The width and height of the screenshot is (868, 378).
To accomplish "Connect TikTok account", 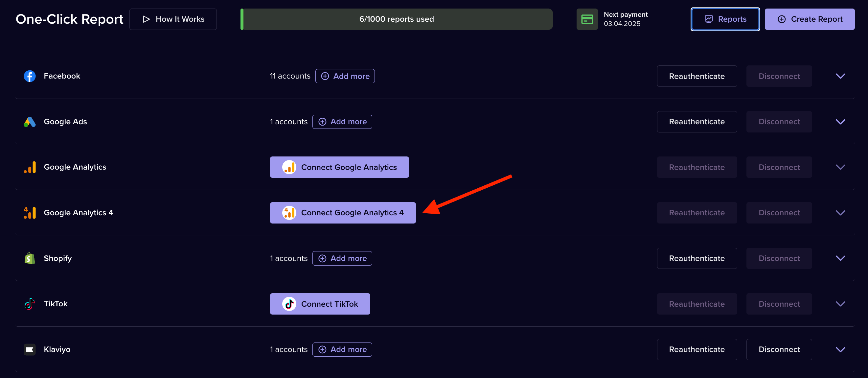I will point(320,304).
